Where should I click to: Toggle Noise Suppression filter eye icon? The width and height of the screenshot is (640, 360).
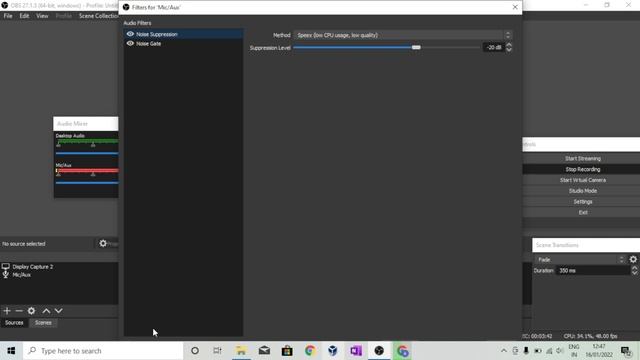(x=130, y=34)
